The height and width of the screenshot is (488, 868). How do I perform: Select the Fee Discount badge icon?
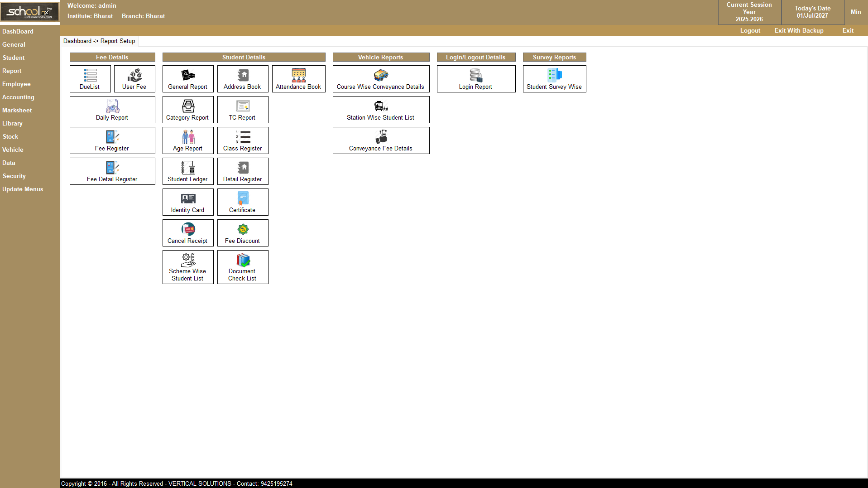point(243,229)
